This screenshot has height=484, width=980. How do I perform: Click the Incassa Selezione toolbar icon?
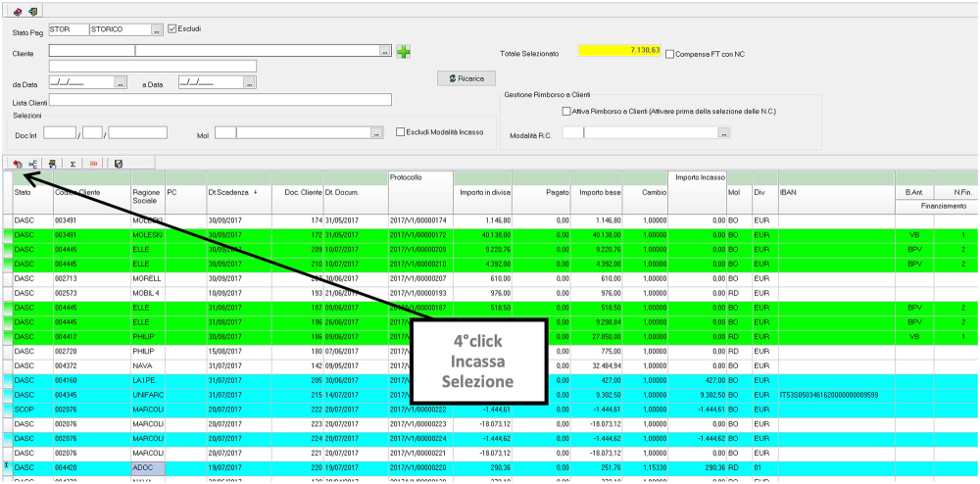click(18, 164)
